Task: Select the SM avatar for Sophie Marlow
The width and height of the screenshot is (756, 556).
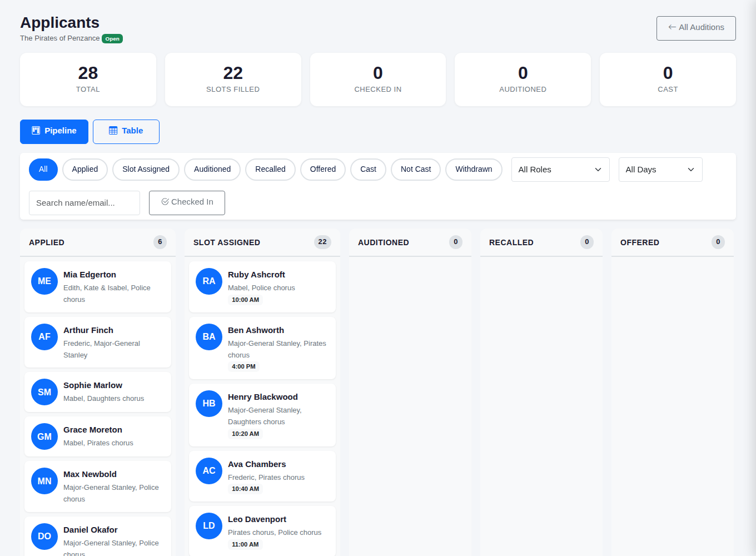Action: click(44, 392)
